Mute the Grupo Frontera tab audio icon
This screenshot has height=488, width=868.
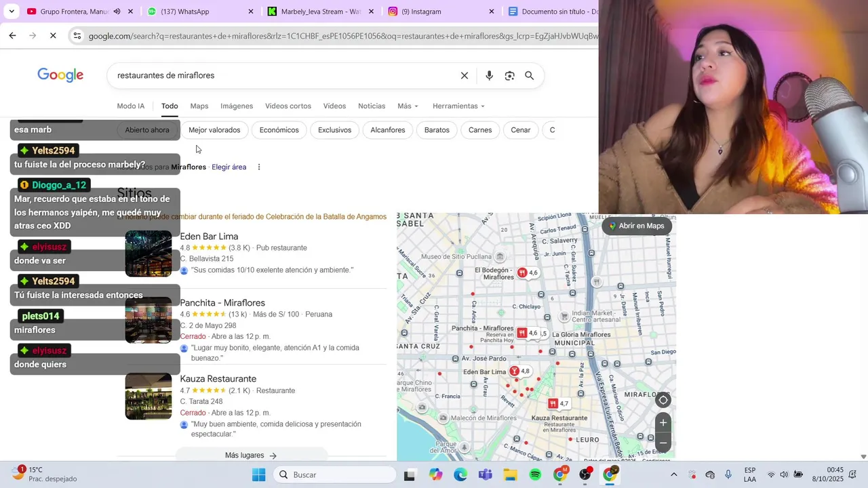point(117,12)
